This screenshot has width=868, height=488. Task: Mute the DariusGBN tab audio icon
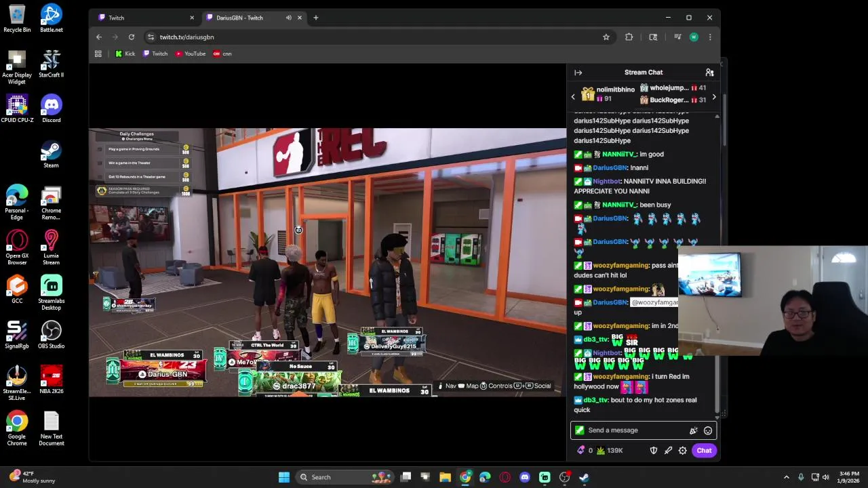[288, 18]
